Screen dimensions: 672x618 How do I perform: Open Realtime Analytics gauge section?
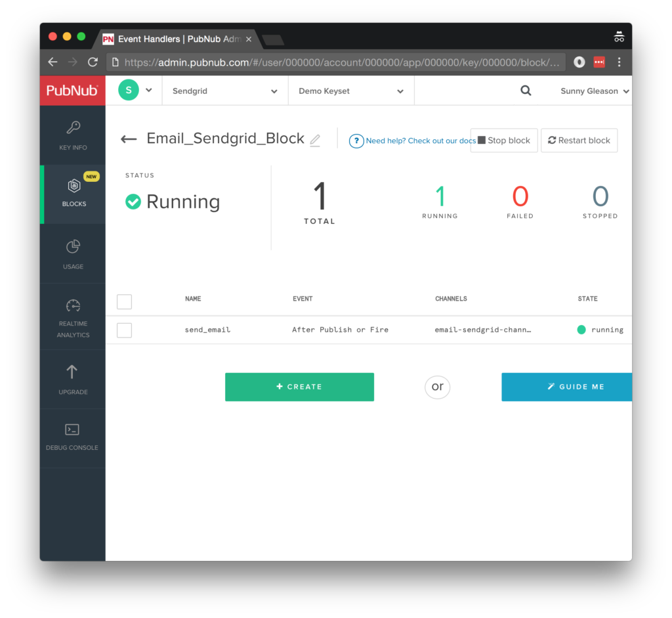pyautogui.click(x=73, y=318)
